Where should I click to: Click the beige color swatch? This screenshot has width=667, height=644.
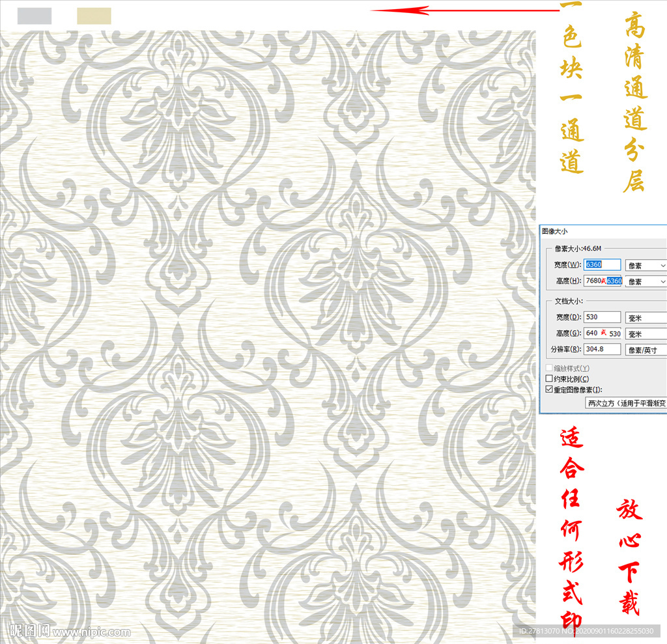[94, 16]
